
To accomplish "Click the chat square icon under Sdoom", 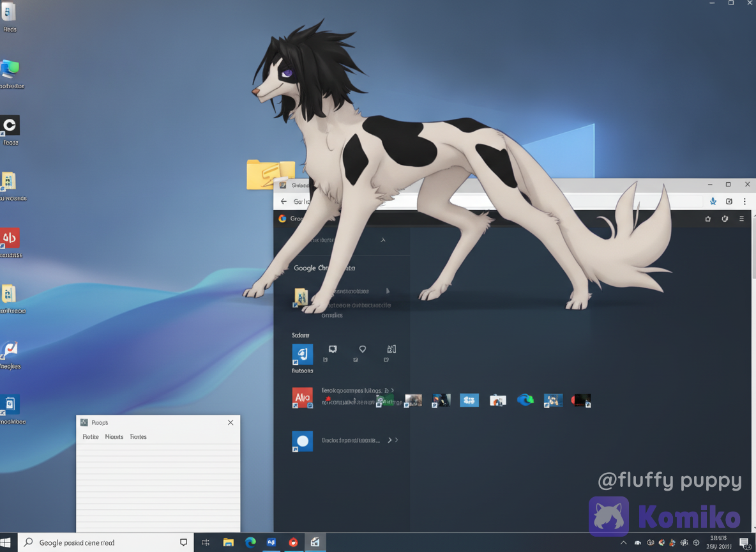I will coord(333,349).
